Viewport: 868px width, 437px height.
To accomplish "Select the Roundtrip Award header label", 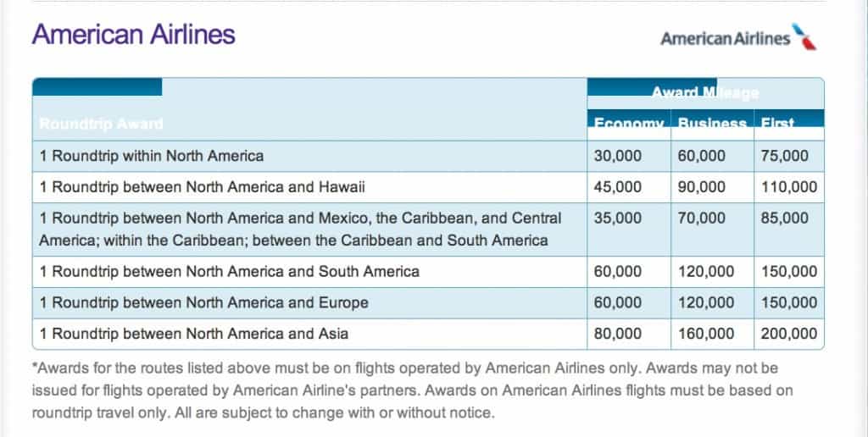I will 101,124.
